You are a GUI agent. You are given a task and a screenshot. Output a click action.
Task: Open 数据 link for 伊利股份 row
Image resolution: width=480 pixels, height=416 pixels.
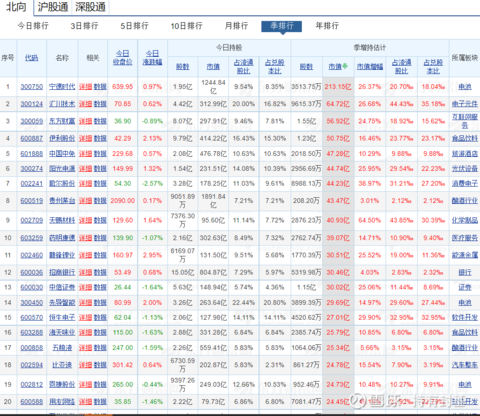tap(100, 138)
